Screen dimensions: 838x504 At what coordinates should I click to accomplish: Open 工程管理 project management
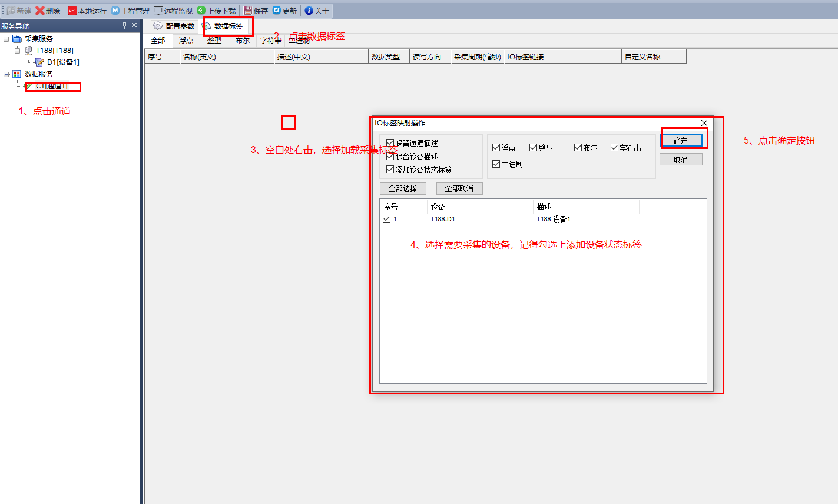pos(131,11)
